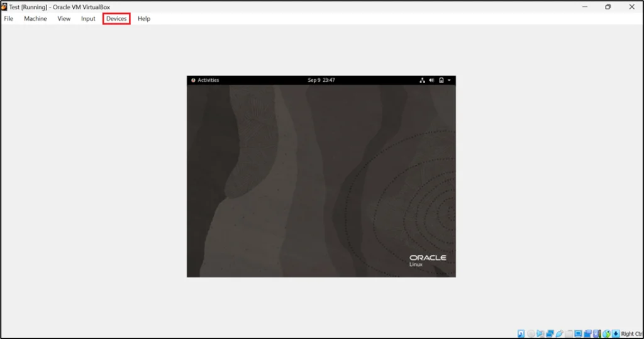This screenshot has height=339, width=644.
Task: Expand the guest system menu arrow
Action: click(449, 80)
